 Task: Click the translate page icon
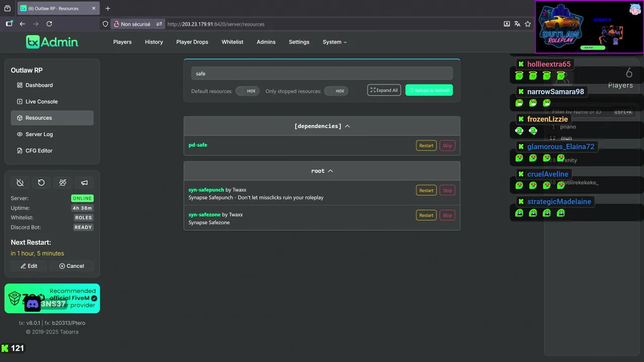point(517,24)
